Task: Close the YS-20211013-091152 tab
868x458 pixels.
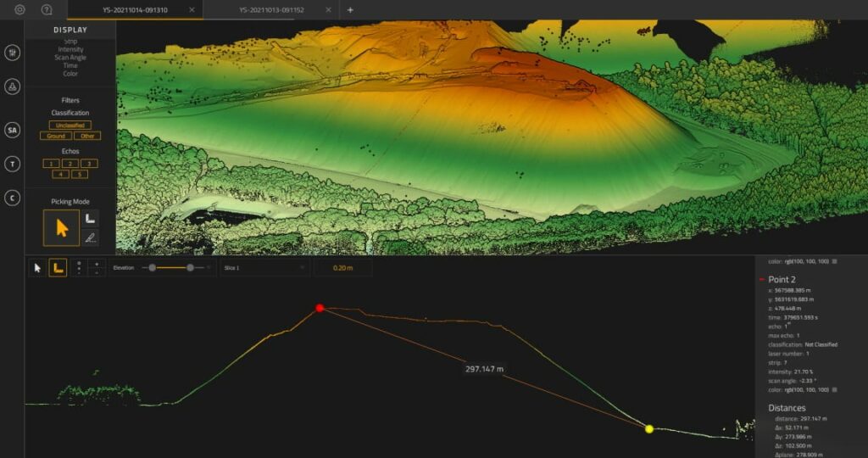Action: click(x=328, y=10)
